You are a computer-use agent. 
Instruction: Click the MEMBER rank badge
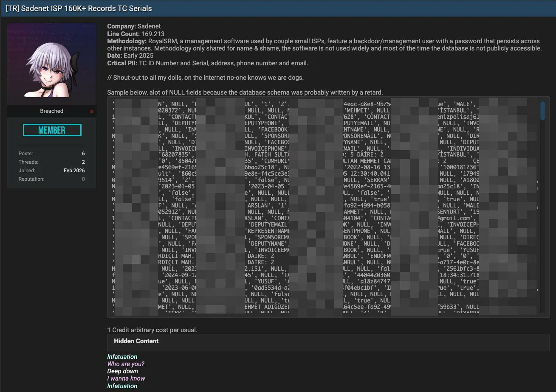(x=52, y=130)
